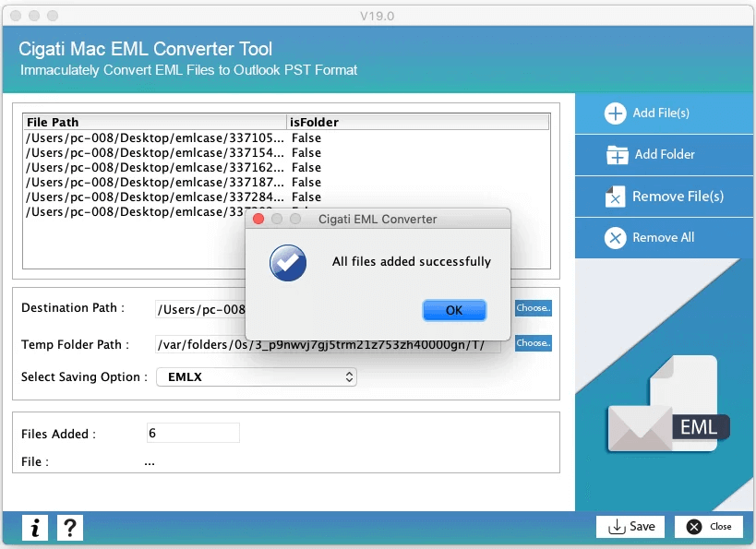Screen dimensions: 756x549
Task: Click the Add Folder label
Action: (x=665, y=155)
